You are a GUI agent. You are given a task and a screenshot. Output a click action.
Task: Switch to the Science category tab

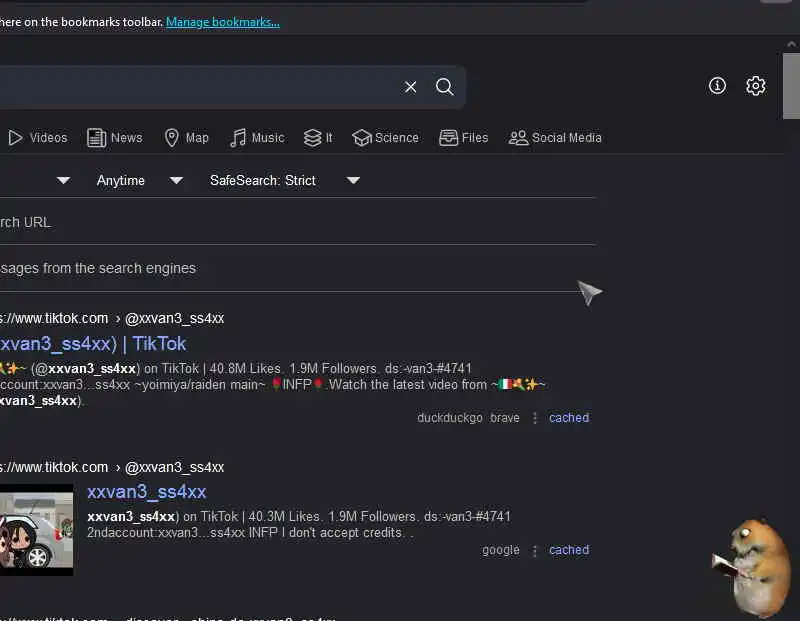click(385, 138)
